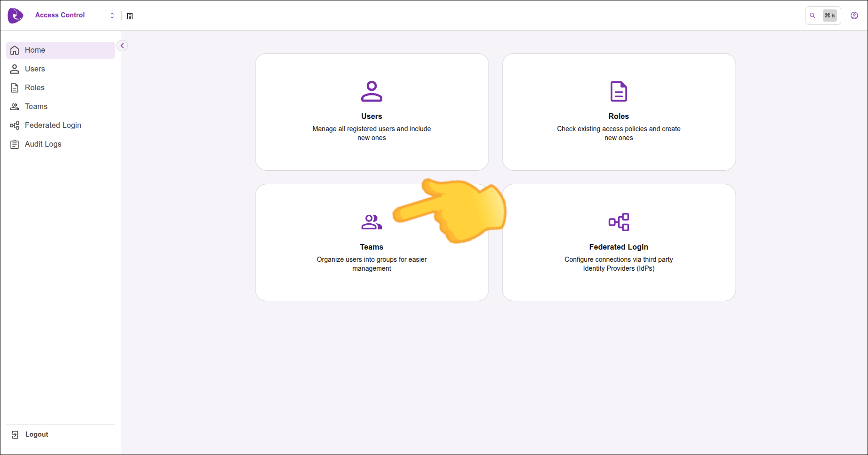The width and height of the screenshot is (868, 455).
Task: Click the user profile avatar icon
Action: pos(854,16)
